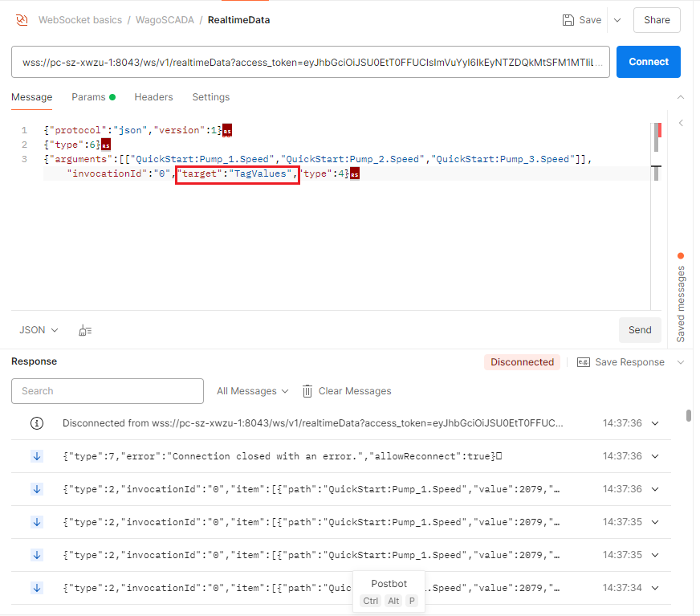Click the info icon on Disconnected message

coord(36,423)
